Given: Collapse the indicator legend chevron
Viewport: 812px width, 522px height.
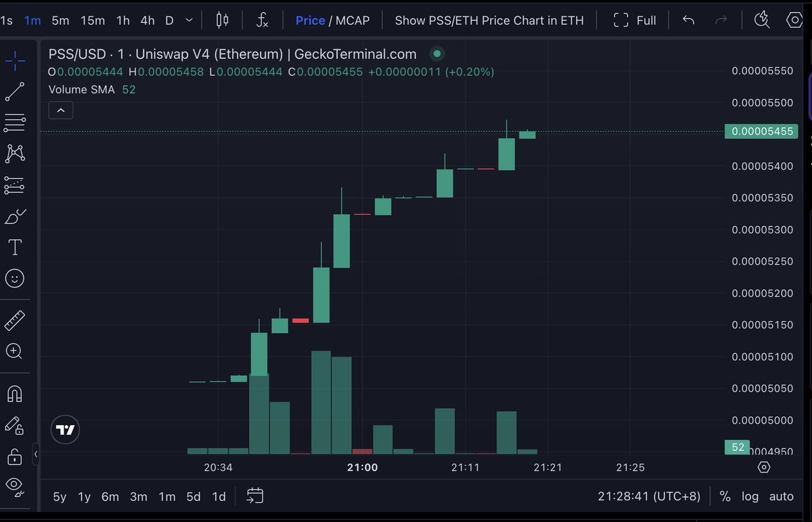Looking at the screenshot, I should click(x=61, y=110).
